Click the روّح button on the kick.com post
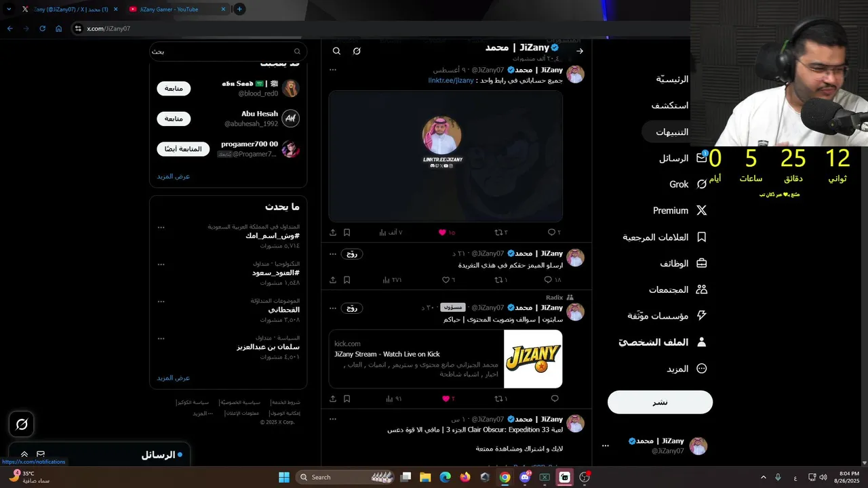Screen dimensions: 868x488 [352, 308]
